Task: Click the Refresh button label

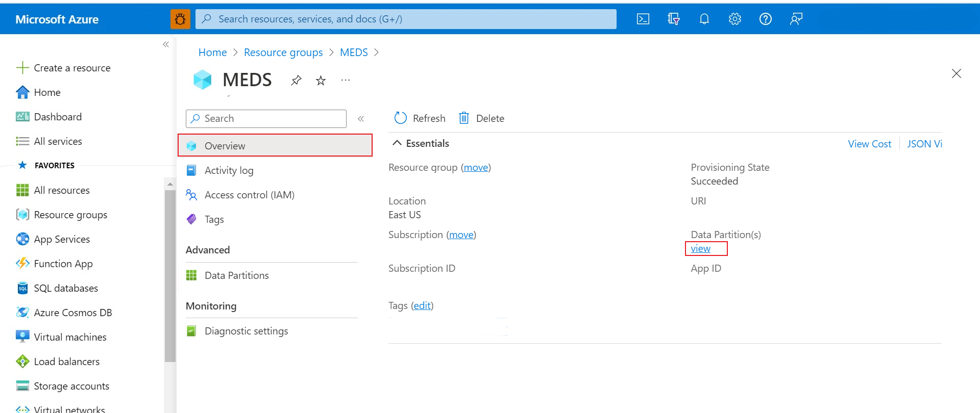Action: click(x=429, y=118)
